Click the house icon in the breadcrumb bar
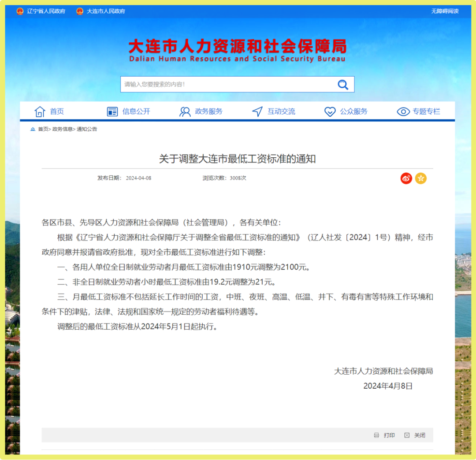The image size is (476, 460). click(x=33, y=129)
